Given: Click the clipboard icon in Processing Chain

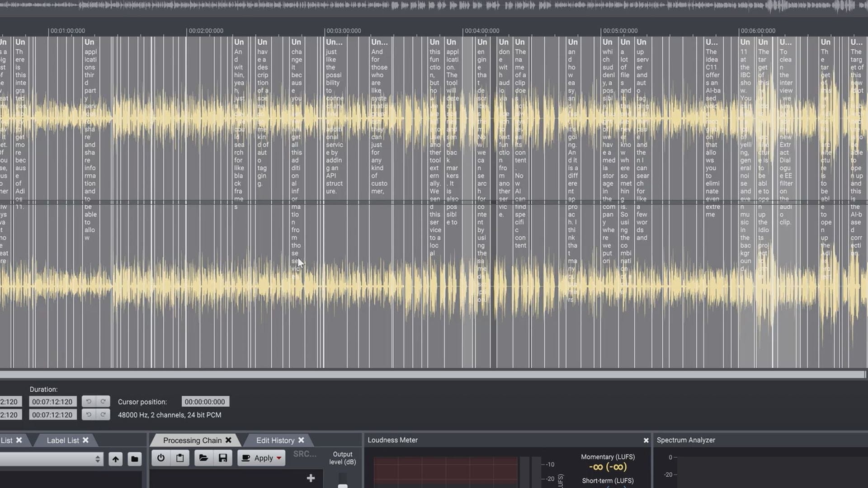Looking at the screenshot, I should [180, 458].
